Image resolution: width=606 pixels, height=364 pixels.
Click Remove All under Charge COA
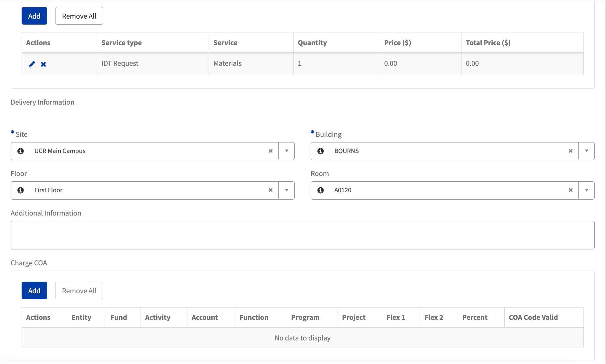point(79,291)
